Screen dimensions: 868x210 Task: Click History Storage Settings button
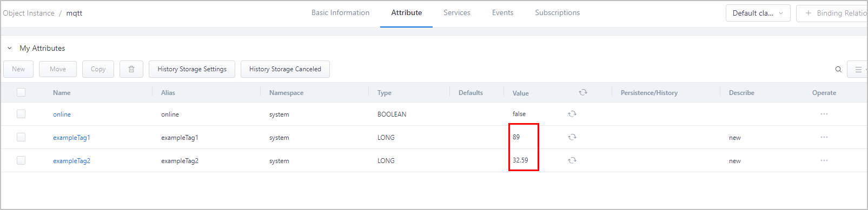point(192,69)
